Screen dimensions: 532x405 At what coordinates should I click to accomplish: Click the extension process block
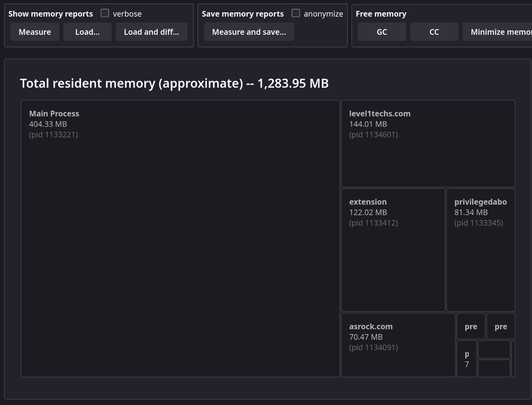click(x=393, y=250)
